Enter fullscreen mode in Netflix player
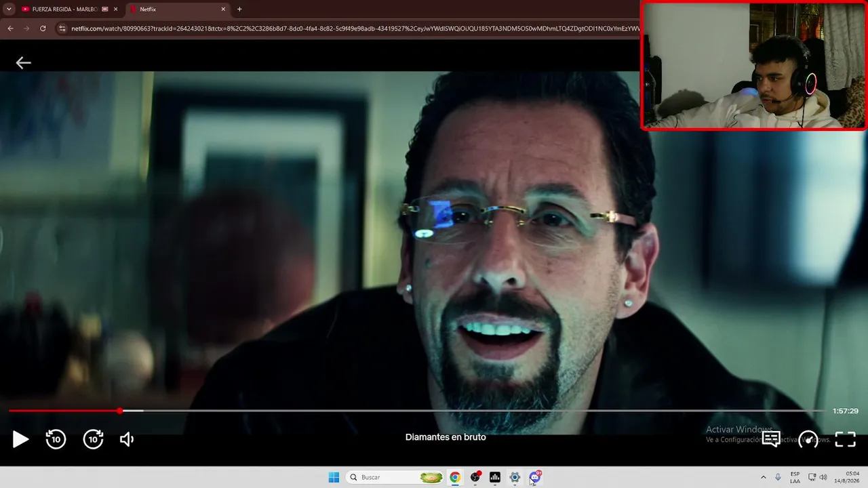The image size is (868, 488). click(x=845, y=439)
